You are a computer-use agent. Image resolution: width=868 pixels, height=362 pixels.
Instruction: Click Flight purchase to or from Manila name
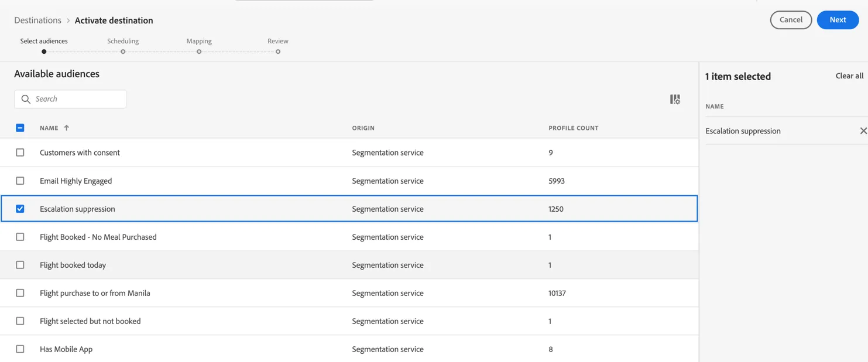point(95,293)
